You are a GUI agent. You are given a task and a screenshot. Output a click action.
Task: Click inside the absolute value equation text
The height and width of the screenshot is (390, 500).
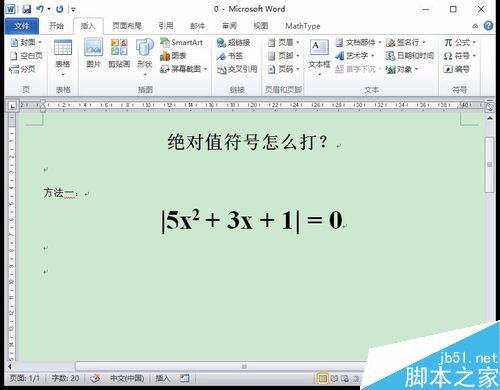(252, 221)
